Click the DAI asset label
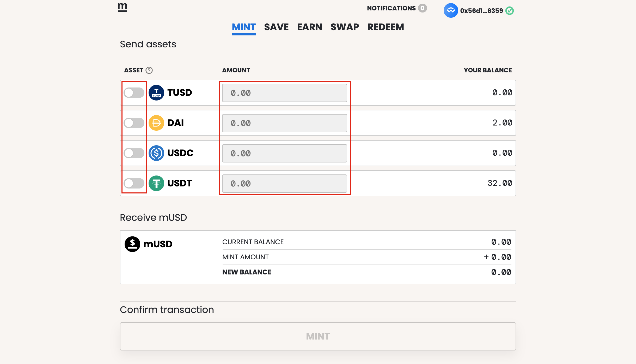This screenshot has height=364, width=636. (175, 123)
